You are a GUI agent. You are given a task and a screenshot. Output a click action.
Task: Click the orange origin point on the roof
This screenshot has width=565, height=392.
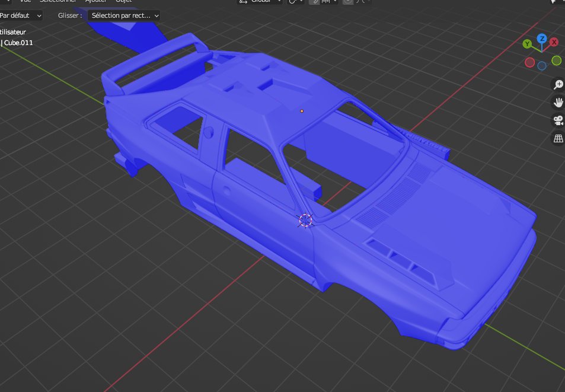pos(302,111)
